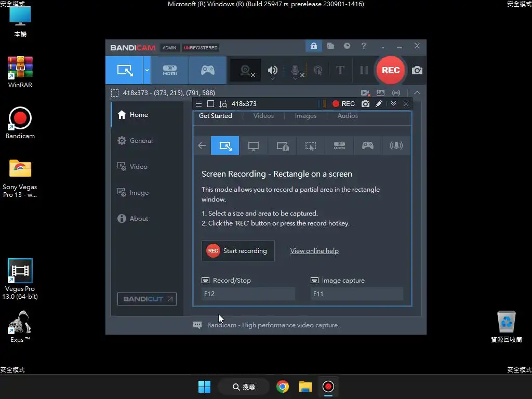This screenshot has width=532, height=399.
Task: Switch to the Videos tab
Action: 263,116
